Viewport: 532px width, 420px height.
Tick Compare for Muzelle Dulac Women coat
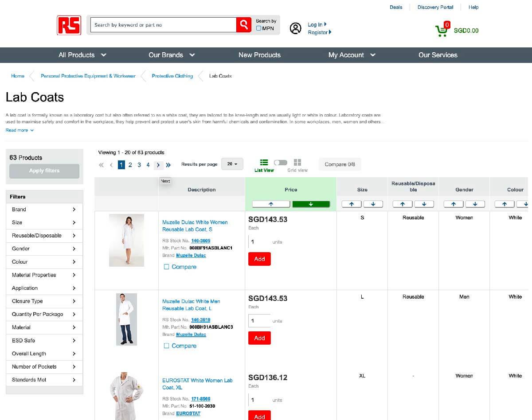(x=167, y=267)
